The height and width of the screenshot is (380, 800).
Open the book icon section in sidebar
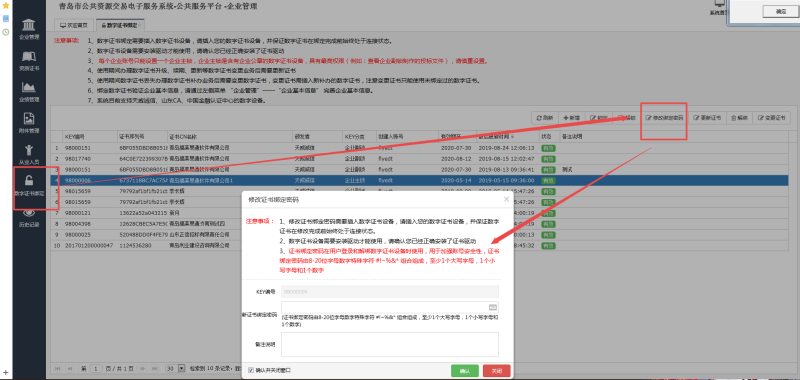click(29, 60)
